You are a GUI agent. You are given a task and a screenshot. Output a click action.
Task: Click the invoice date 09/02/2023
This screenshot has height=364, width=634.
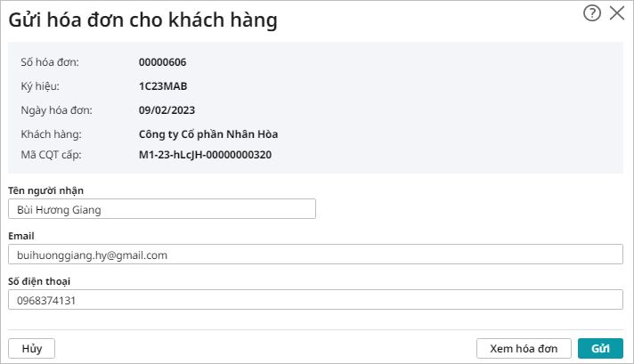167,110
